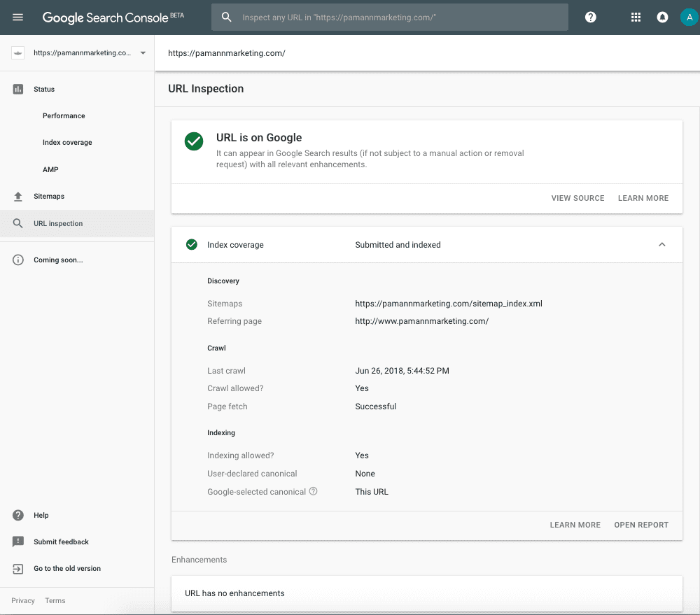Click the last crawl date 'Jun 26, 2018, 5:44:52 PM'
Viewport: 700px width, 615px height.
(x=402, y=371)
